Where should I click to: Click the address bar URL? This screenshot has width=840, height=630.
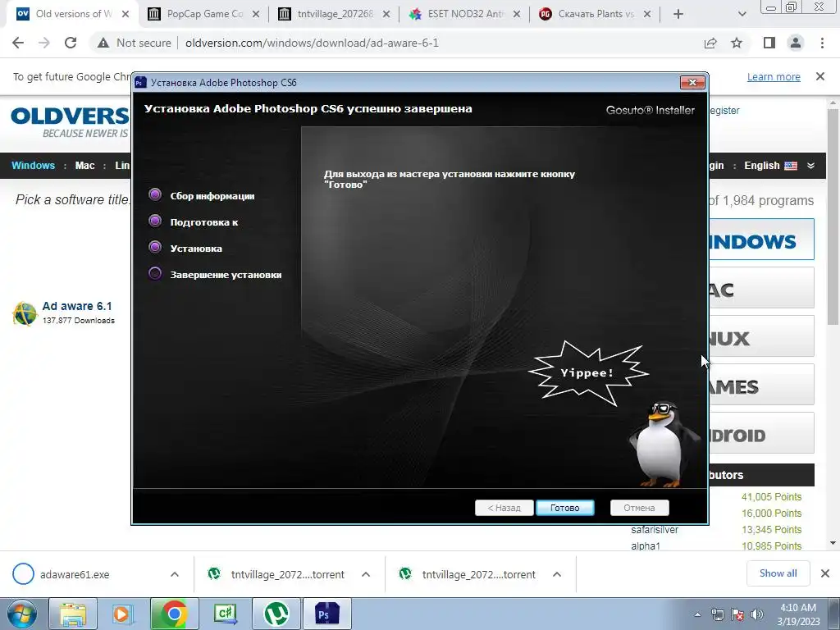coord(312,43)
